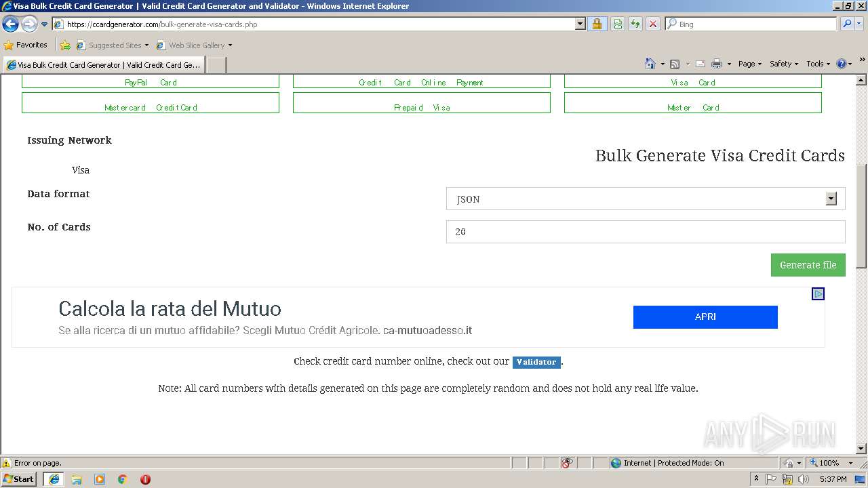Open the Windows Start menu

click(x=19, y=479)
